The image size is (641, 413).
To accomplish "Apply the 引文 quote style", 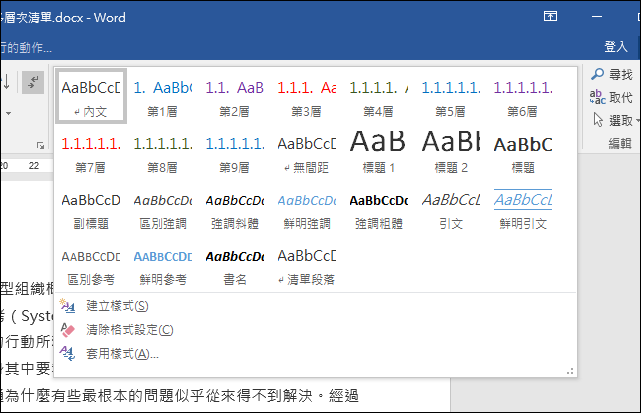I will (450, 209).
